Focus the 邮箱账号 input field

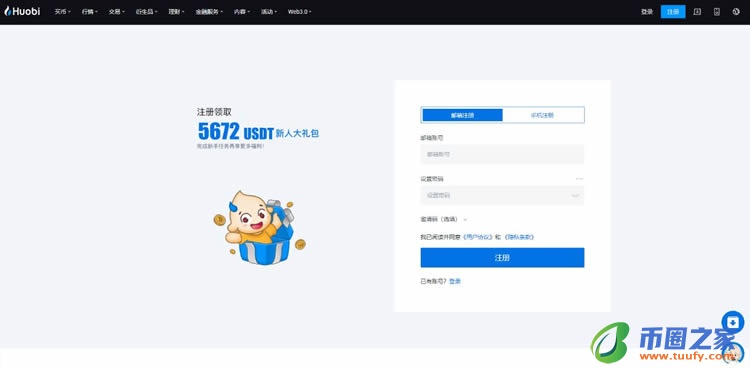click(x=502, y=155)
